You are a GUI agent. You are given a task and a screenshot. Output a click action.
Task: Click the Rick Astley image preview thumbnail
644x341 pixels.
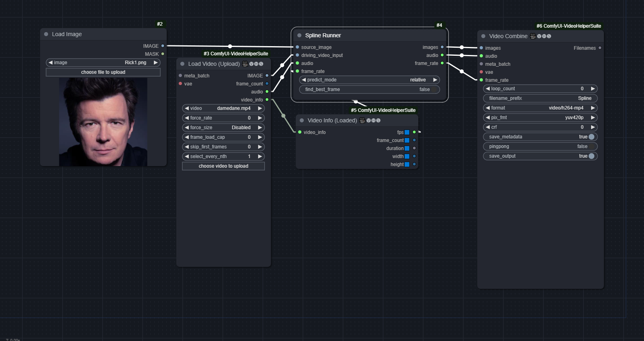tap(103, 122)
